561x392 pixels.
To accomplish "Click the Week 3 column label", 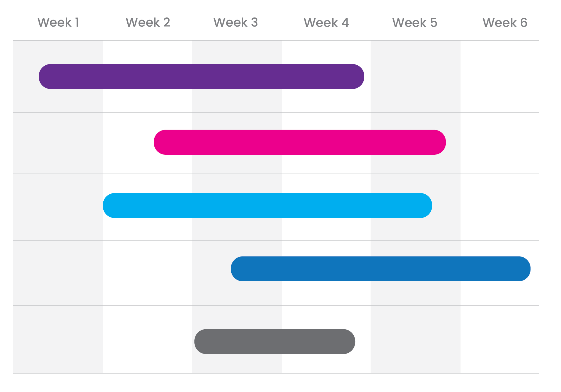I will click(x=235, y=22).
